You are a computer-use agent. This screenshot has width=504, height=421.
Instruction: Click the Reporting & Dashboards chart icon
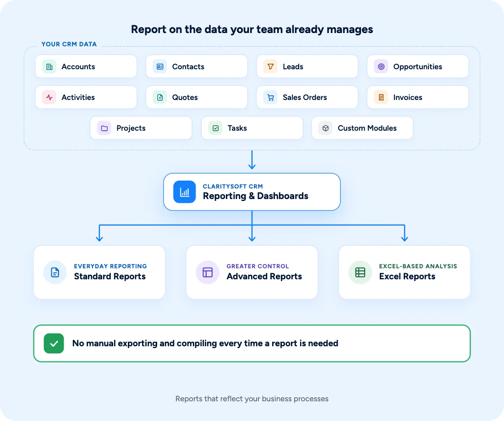185,192
